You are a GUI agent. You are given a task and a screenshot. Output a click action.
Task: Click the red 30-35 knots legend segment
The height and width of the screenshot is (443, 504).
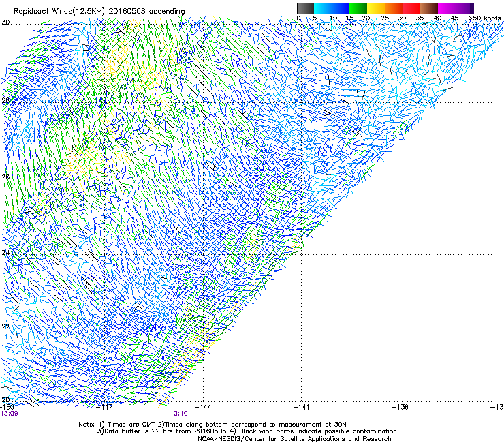click(x=411, y=8)
